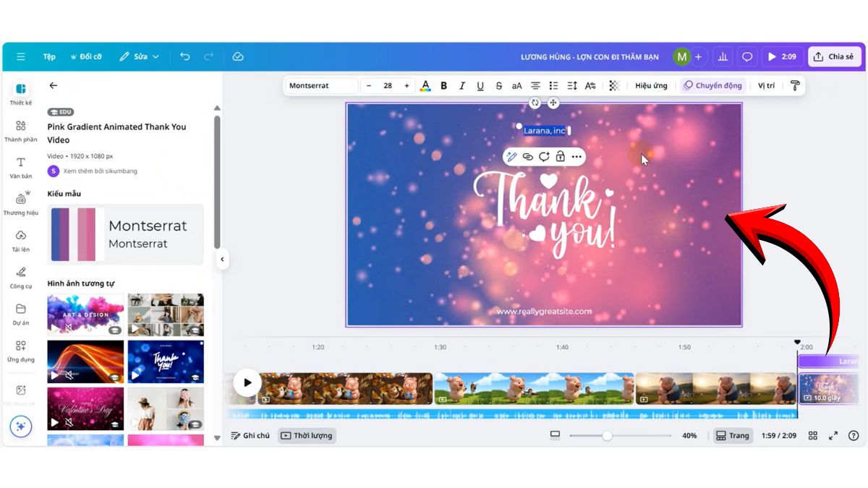Click the transparency checkerboard icon
Image resolution: width=868 pixels, height=488 pixels.
(613, 85)
